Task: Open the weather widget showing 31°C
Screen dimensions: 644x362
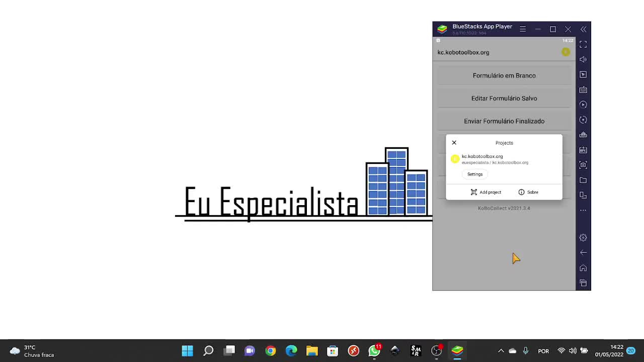Action: [32, 351]
